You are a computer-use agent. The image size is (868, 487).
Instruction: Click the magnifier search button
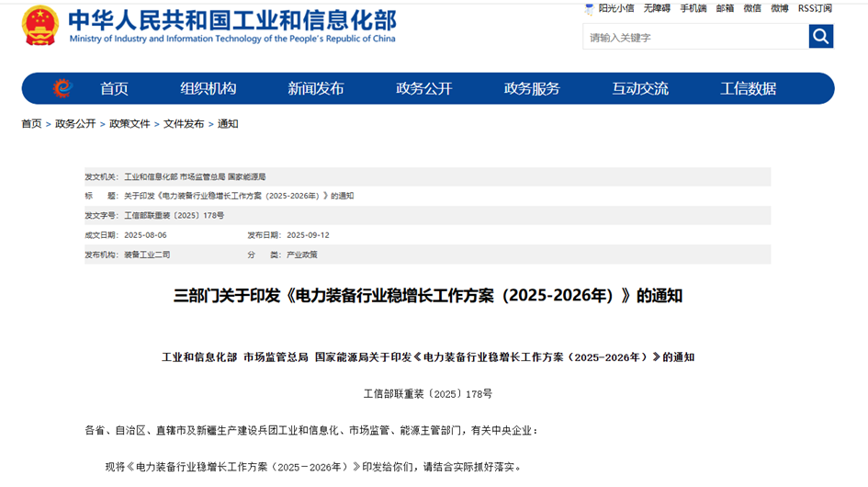[x=820, y=37]
